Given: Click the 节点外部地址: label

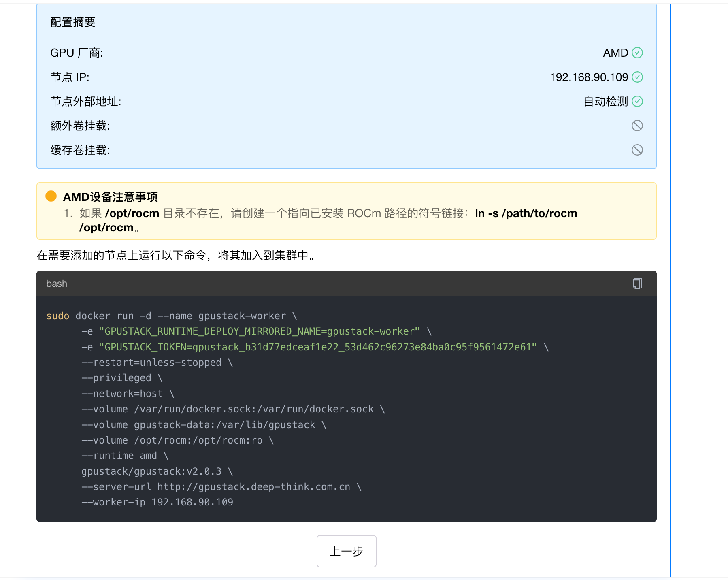Looking at the screenshot, I should (x=86, y=102).
